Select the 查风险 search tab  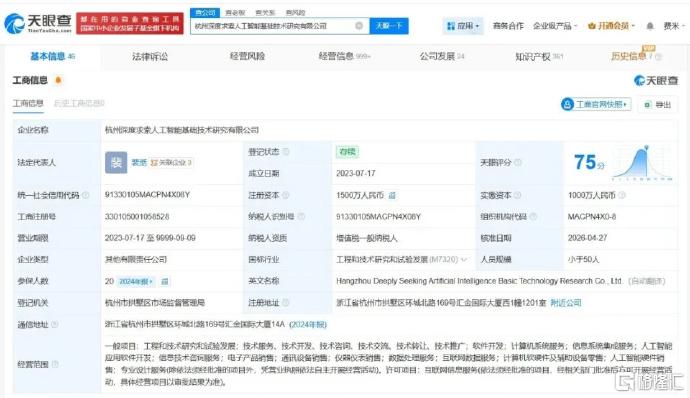pyautogui.click(x=295, y=13)
